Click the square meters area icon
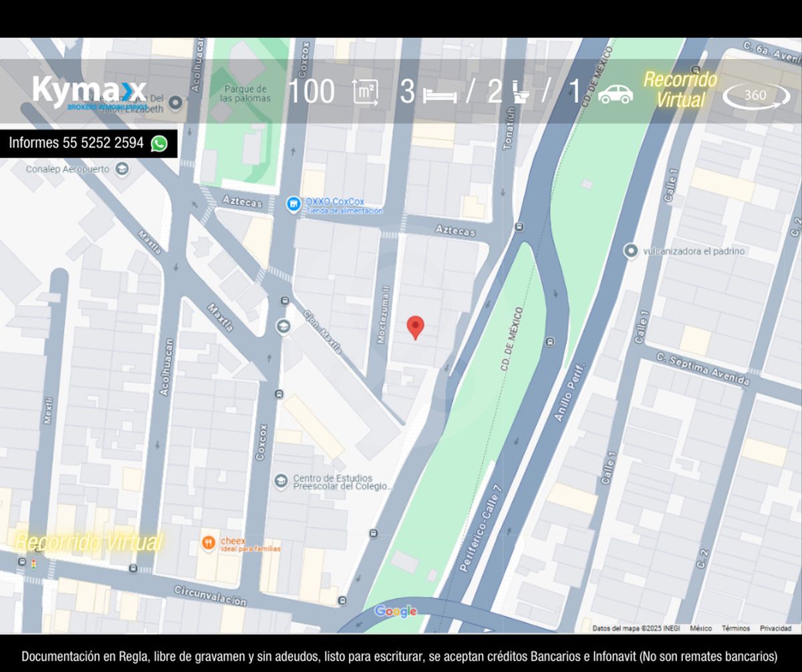 tap(366, 92)
